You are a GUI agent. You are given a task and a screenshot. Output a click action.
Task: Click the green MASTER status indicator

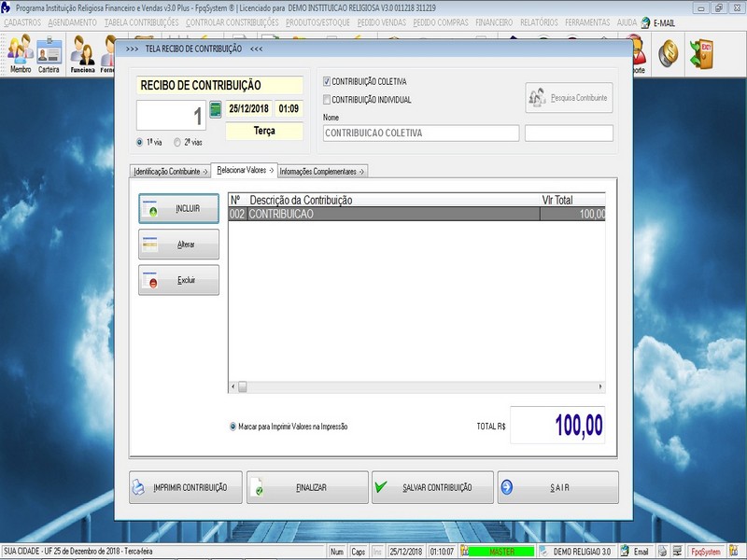pyautogui.click(x=501, y=552)
